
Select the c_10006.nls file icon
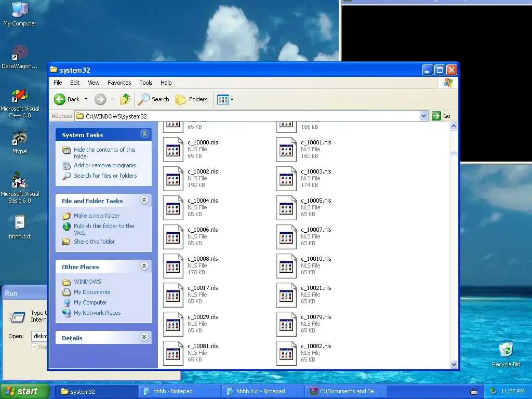(173, 237)
